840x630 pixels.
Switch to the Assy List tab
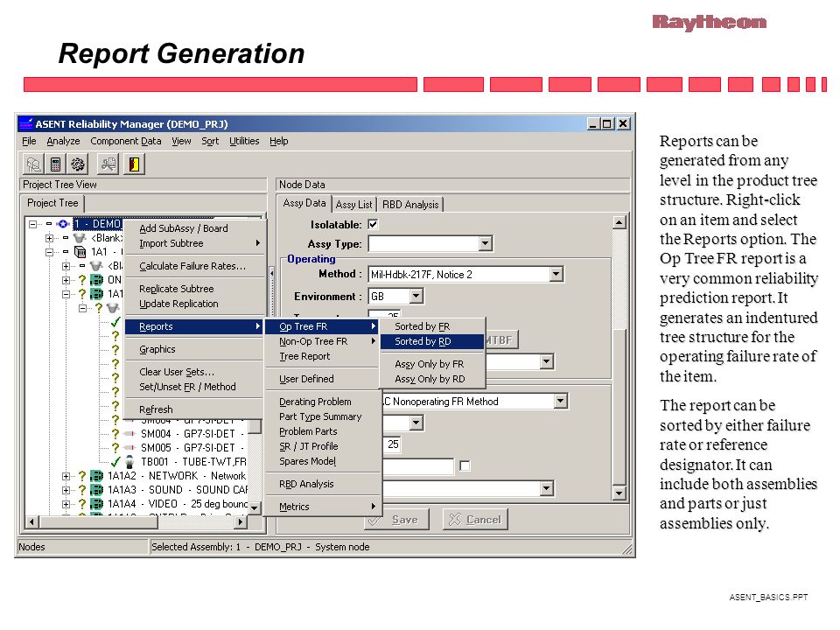353,204
